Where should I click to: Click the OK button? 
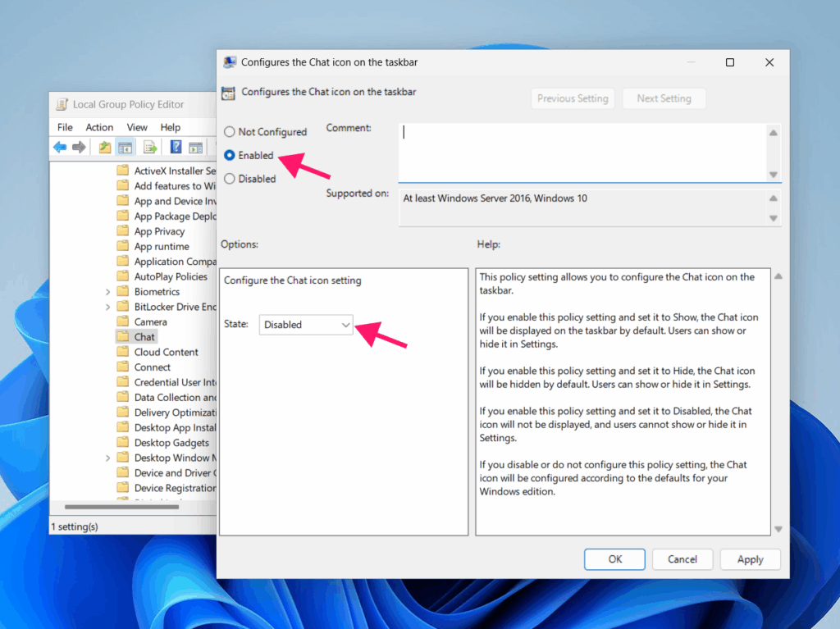[614, 559]
